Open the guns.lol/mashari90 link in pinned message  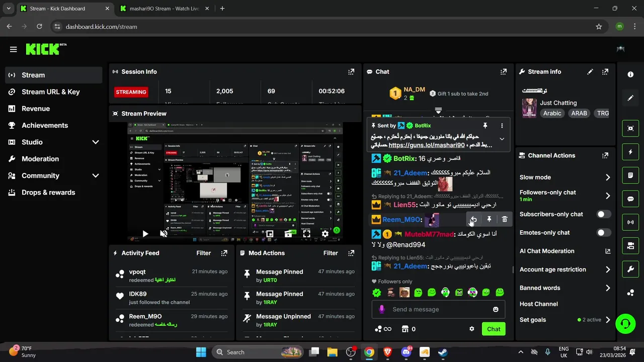[x=427, y=145]
